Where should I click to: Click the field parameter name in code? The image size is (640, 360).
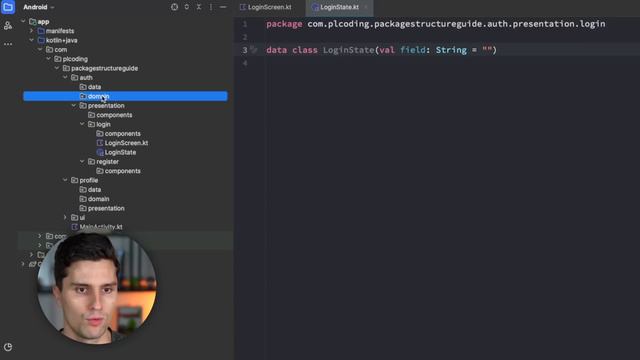pyautogui.click(x=412, y=50)
